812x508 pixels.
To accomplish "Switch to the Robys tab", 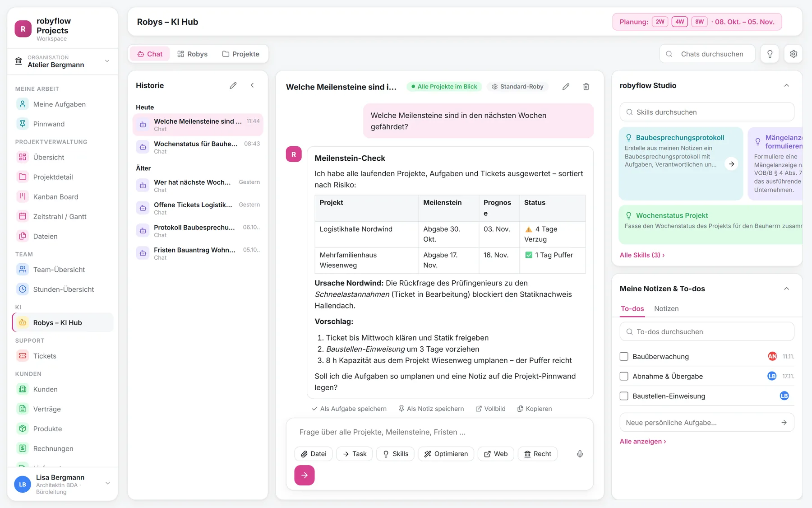I will tap(193, 54).
